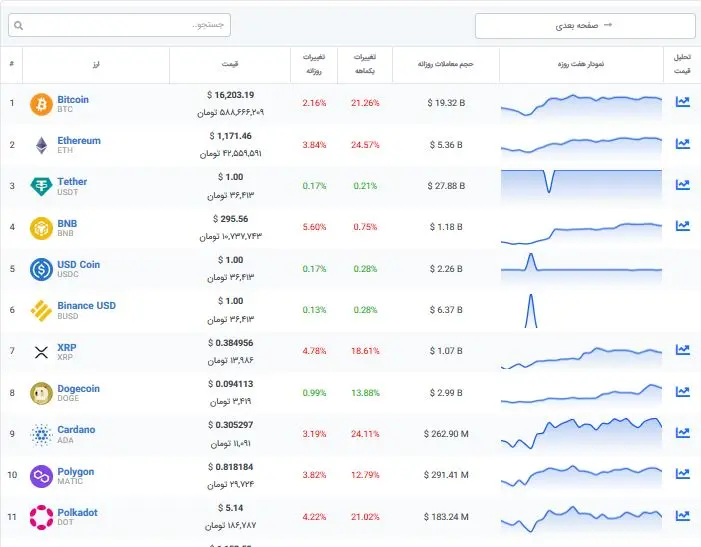Sort by قیمت column header
Image resolution: width=701 pixels, height=547 pixels.
229,64
